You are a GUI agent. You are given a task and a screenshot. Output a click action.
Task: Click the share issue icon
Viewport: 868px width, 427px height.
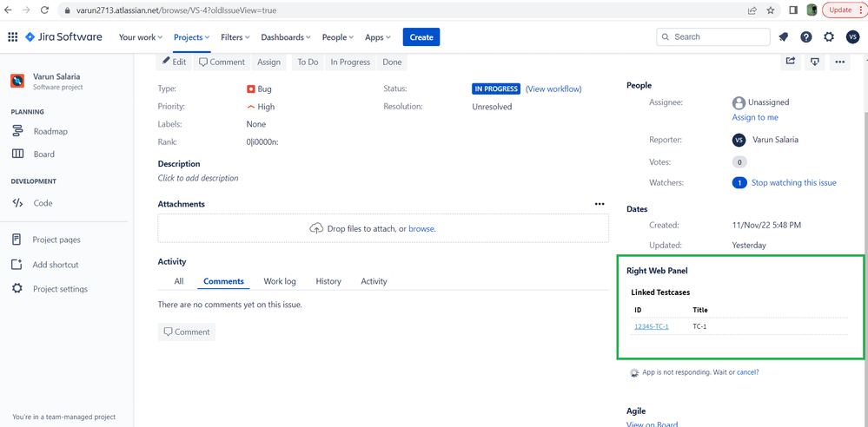point(791,62)
